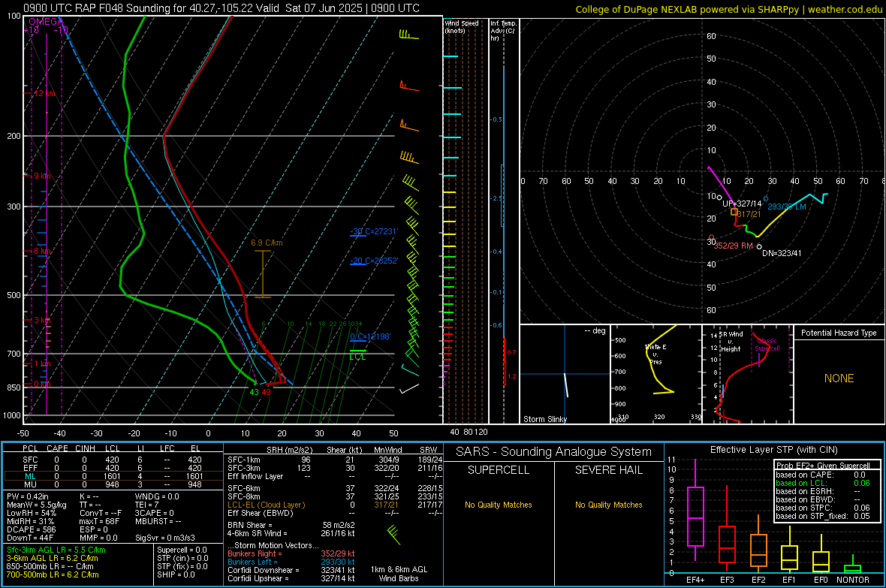Screen dimensions: 886x588
Task: Click the 'Storm Slinky' panel label
Action: 545,419
